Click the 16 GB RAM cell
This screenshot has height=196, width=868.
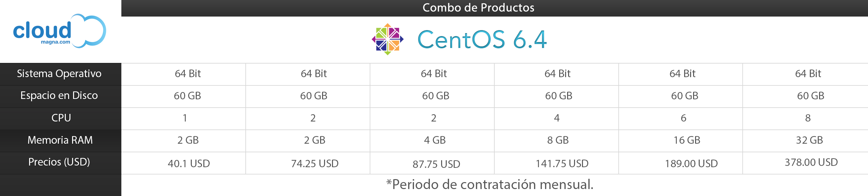click(x=687, y=140)
